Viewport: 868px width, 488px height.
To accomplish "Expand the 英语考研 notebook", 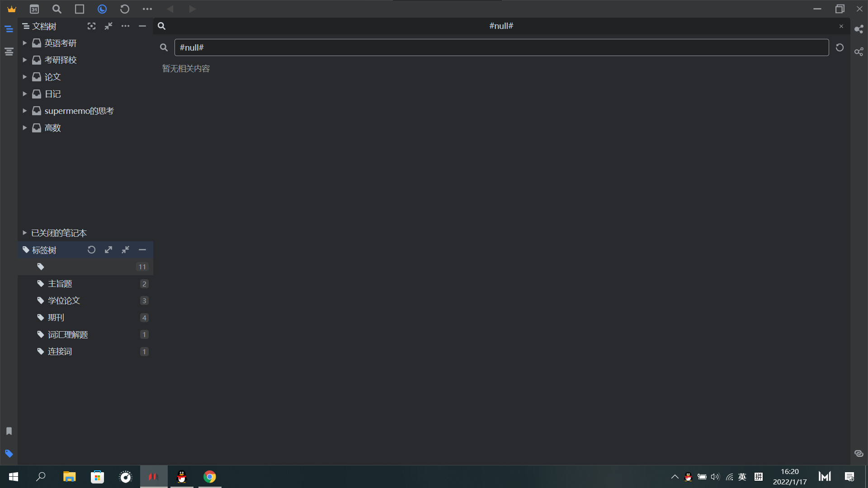I will (x=25, y=43).
